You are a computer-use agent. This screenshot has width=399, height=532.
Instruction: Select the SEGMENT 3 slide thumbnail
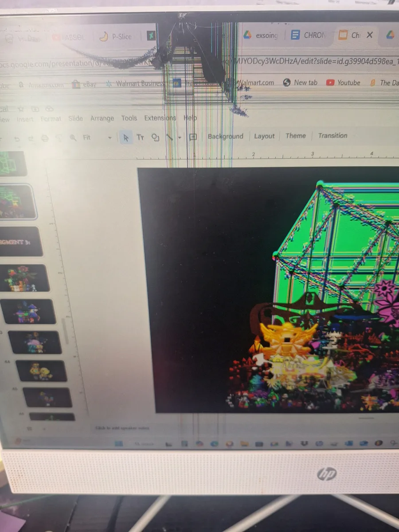click(x=21, y=242)
